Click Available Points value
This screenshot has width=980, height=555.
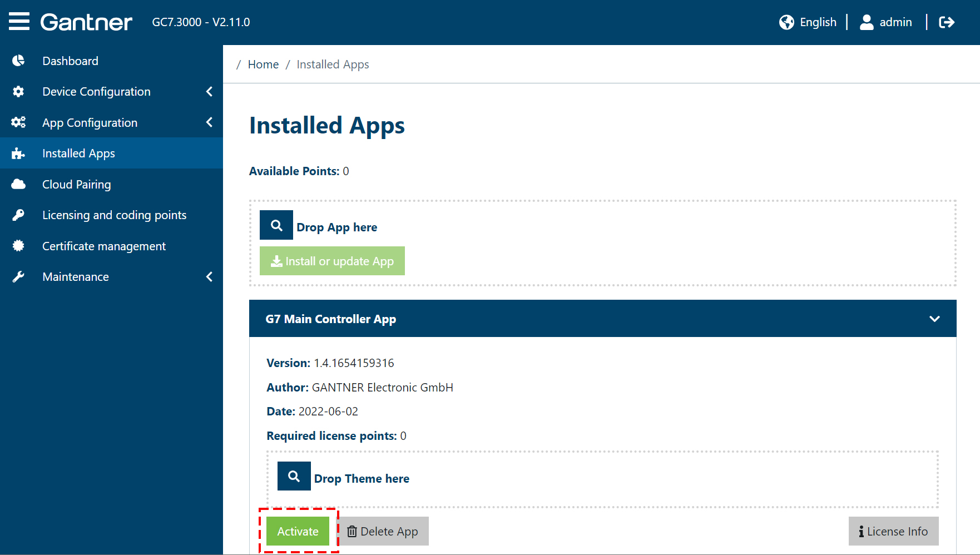tap(346, 171)
